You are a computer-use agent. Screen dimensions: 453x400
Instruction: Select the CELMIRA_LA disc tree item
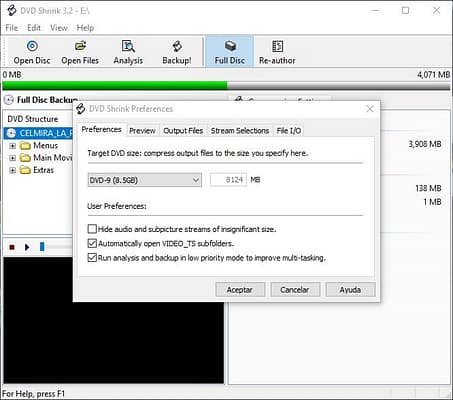[x=39, y=133]
